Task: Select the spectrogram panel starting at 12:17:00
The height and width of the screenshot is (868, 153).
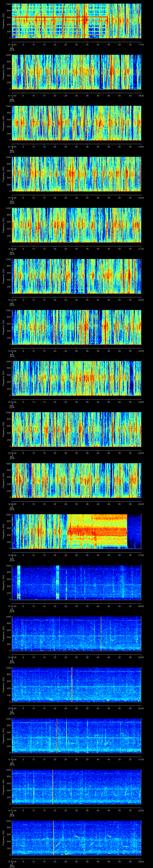Action: pos(76,72)
